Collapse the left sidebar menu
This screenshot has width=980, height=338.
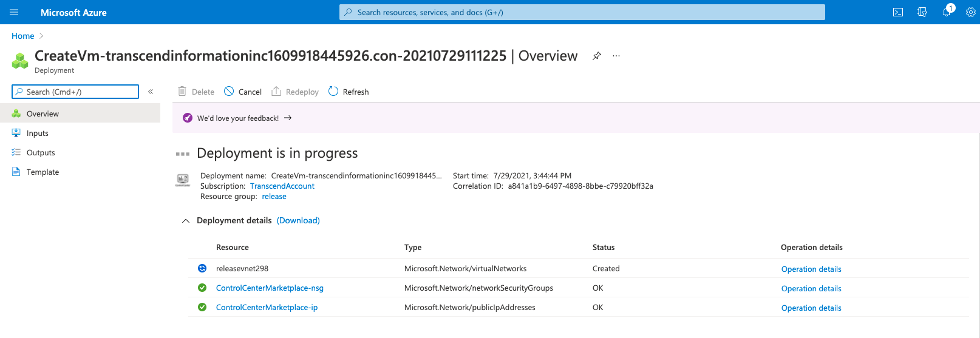point(151,92)
